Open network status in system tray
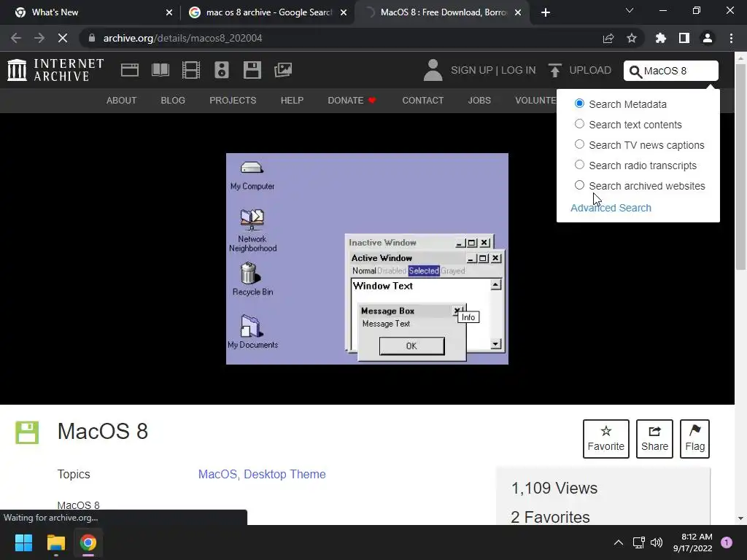 (x=638, y=542)
